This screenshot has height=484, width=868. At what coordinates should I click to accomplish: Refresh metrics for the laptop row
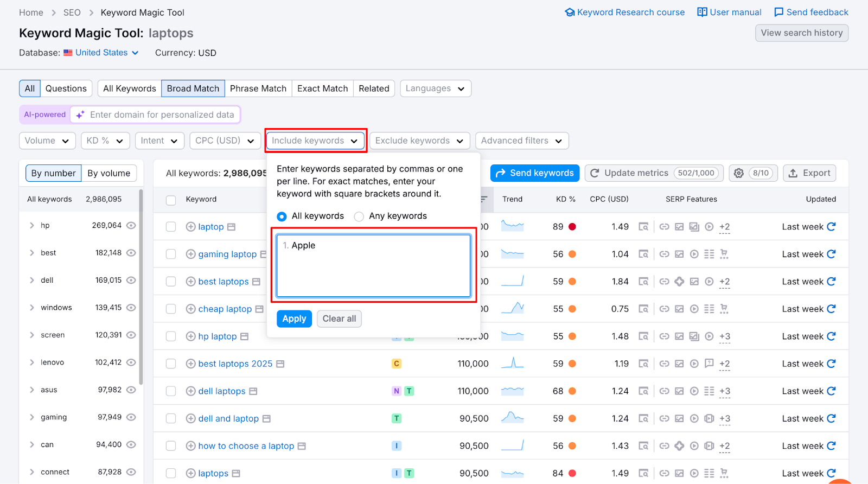coord(831,226)
